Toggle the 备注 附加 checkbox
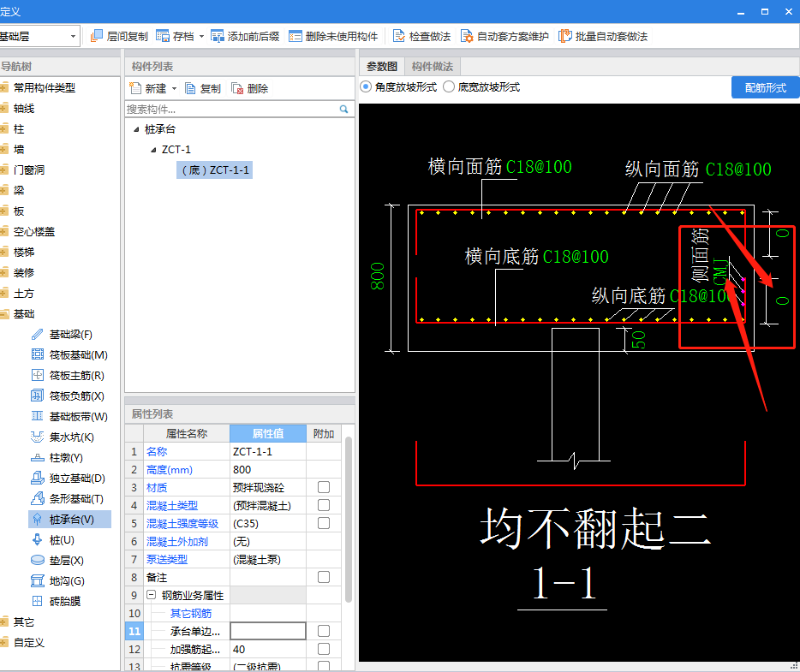 324,577
